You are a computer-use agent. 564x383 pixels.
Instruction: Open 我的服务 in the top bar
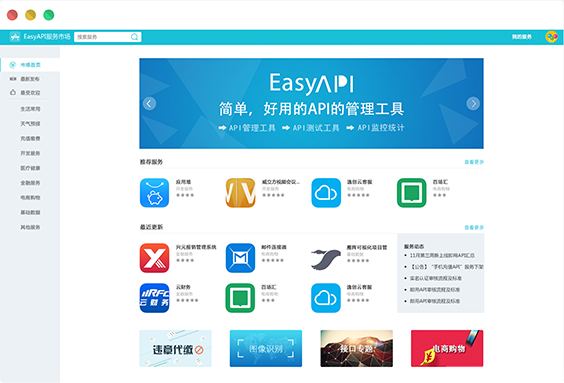(x=522, y=37)
